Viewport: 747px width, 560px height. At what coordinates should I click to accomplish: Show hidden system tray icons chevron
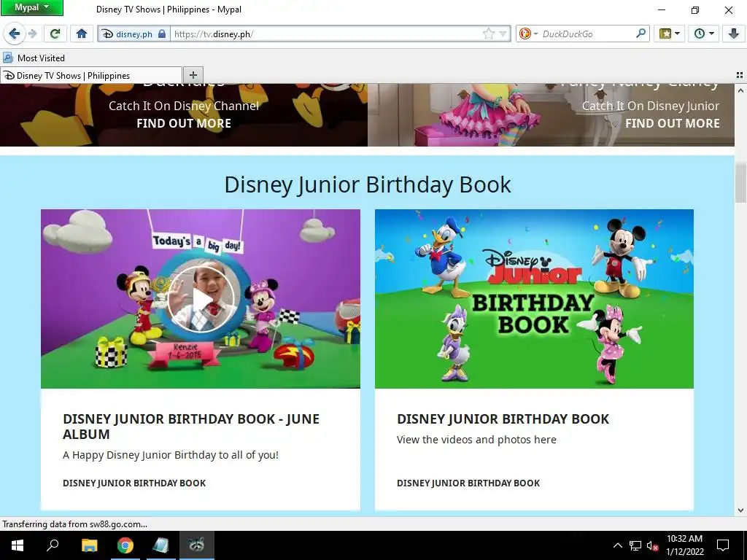(617, 545)
